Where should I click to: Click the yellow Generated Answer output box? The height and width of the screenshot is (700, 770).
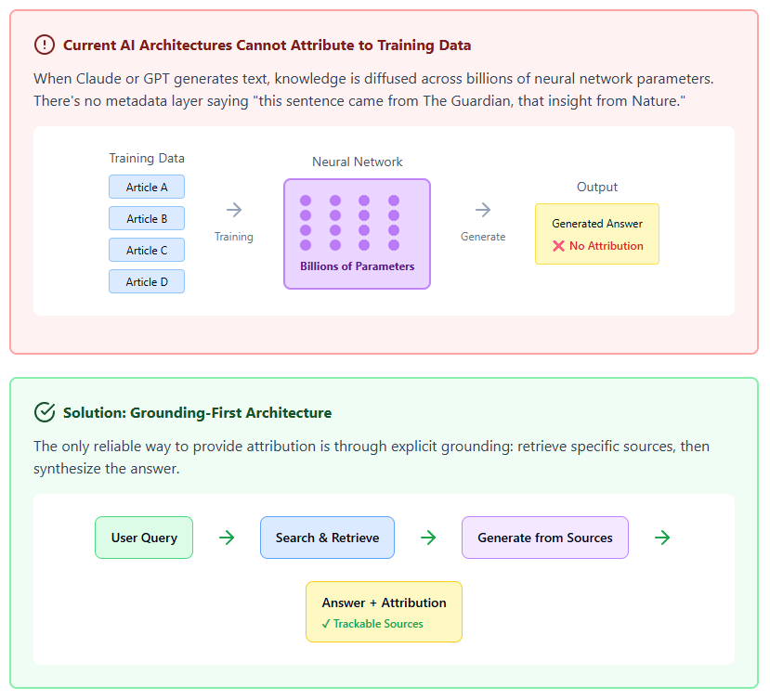point(597,234)
